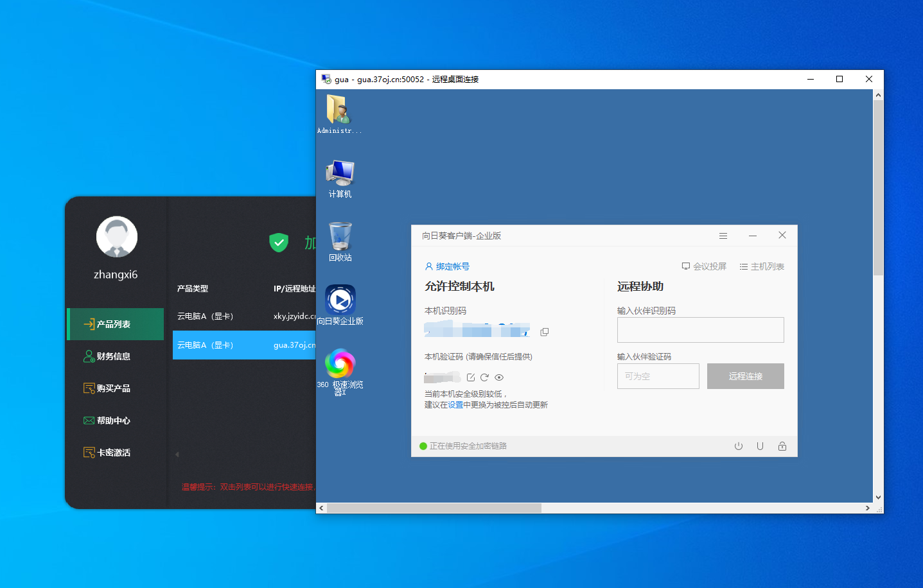This screenshot has height=588, width=923.
Task: Click the zhangxi6 username label
Action: click(116, 274)
